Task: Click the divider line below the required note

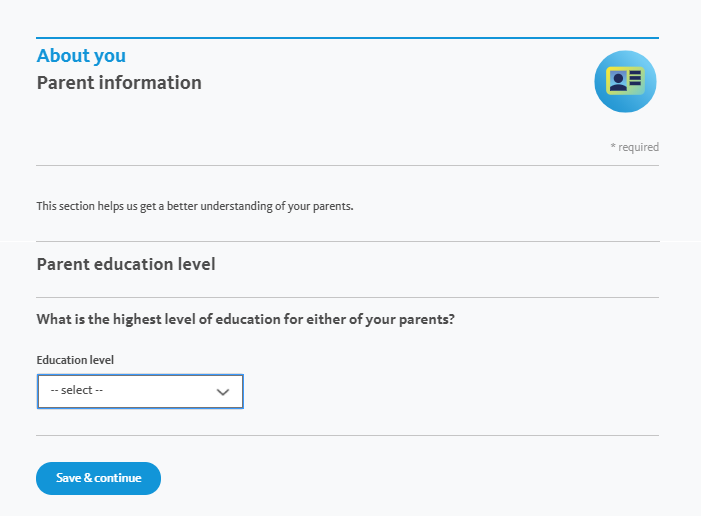Action: click(347, 165)
